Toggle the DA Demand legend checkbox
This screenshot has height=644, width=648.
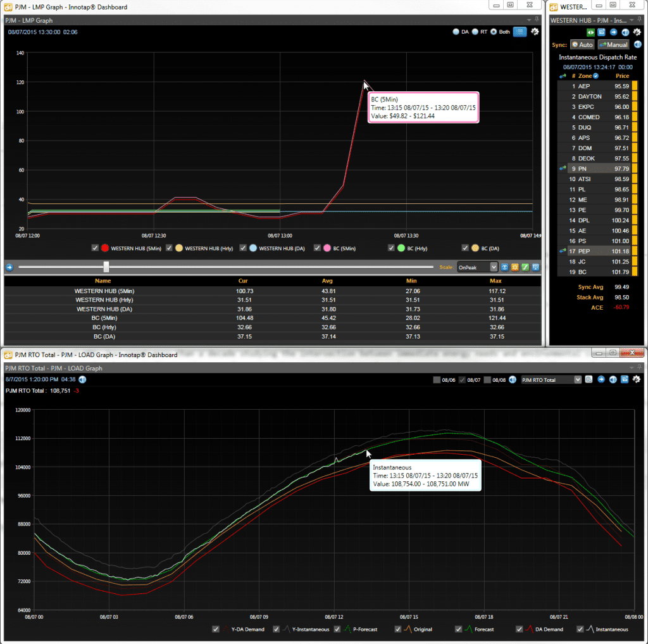(x=520, y=629)
